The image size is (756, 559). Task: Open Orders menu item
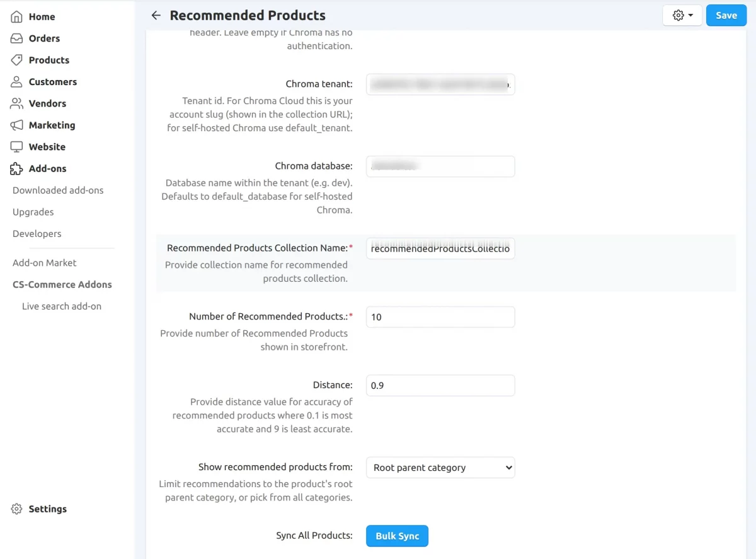click(x=44, y=38)
